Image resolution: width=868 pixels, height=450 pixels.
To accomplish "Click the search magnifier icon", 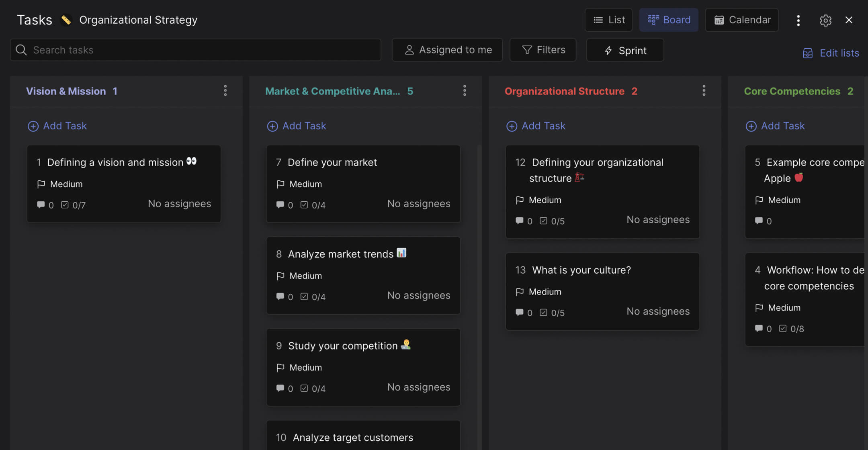I will click(21, 50).
